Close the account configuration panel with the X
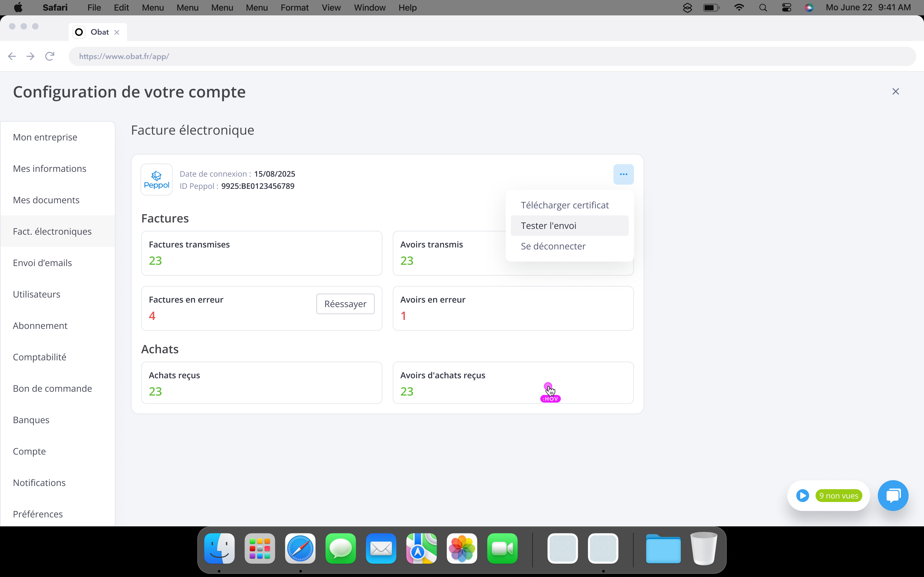This screenshot has height=577, width=924. [x=895, y=92]
